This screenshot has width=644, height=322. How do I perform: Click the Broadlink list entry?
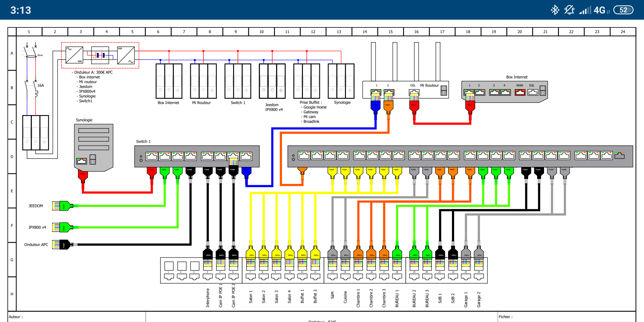pyautogui.click(x=310, y=121)
